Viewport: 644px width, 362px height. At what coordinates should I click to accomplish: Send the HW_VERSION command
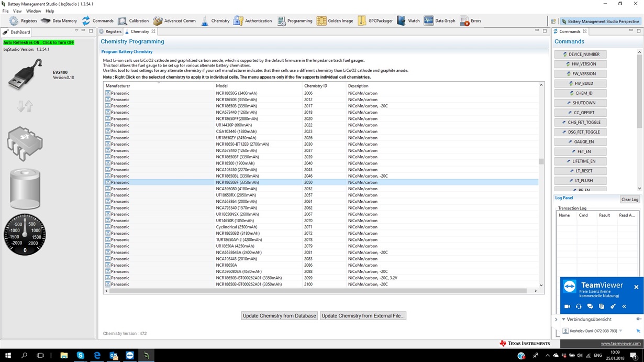pos(580,64)
